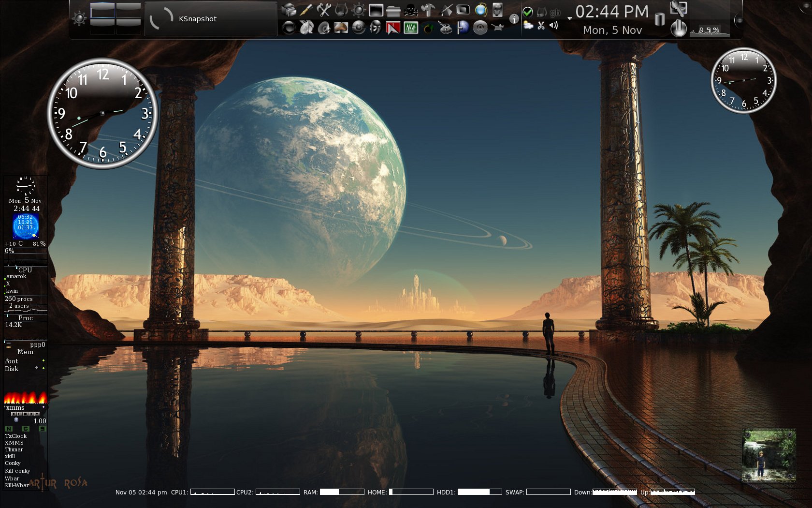Click the amarok process in CPU monitor

(x=16, y=276)
